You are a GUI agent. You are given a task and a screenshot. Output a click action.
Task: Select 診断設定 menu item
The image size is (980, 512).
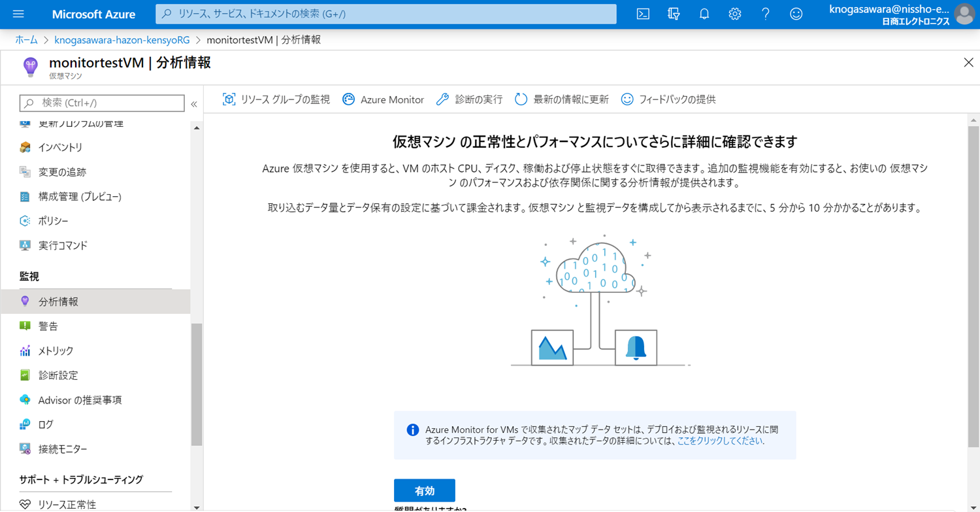pyautogui.click(x=57, y=375)
